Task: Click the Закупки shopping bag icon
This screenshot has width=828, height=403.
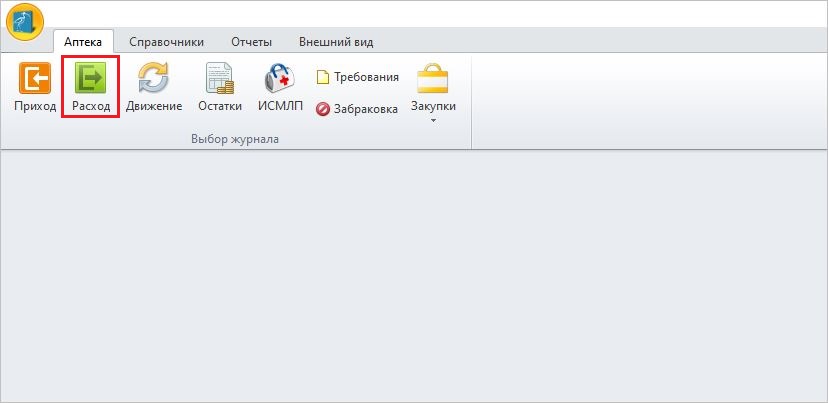Action: (x=433, y=79)
